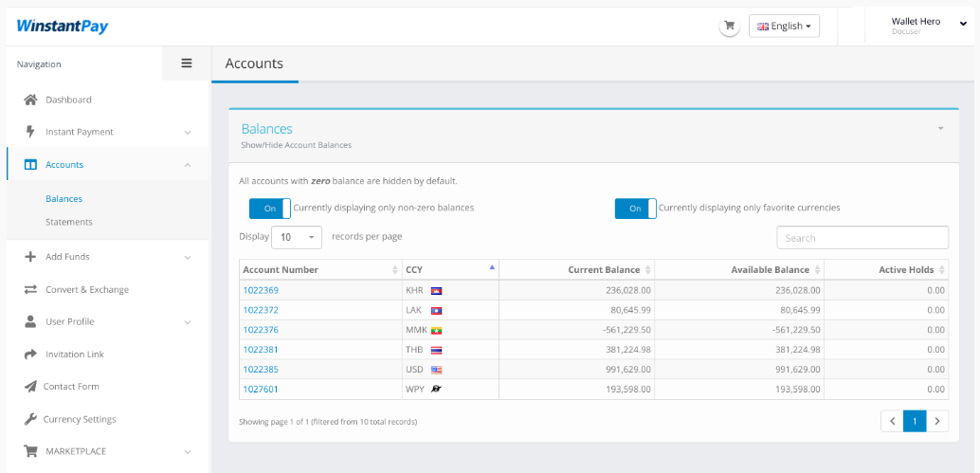Click the Dashboard home icon

(30, 100)
